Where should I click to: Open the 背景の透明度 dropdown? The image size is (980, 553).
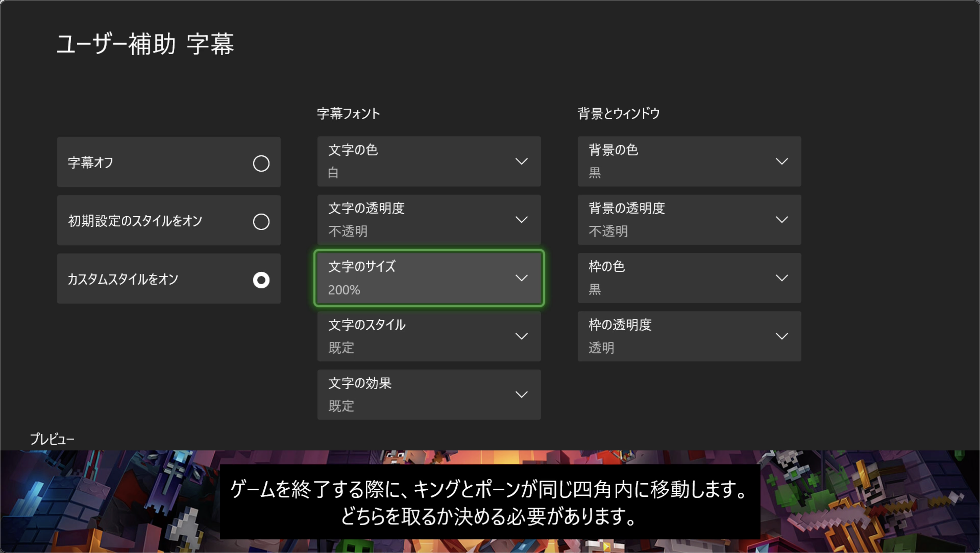click(x=689, y=220)
